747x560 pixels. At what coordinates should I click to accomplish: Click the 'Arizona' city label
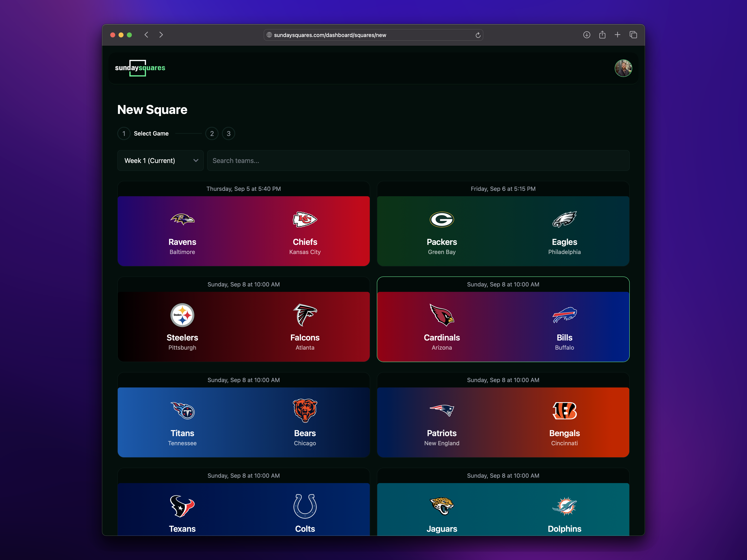[x=442, y=348]
